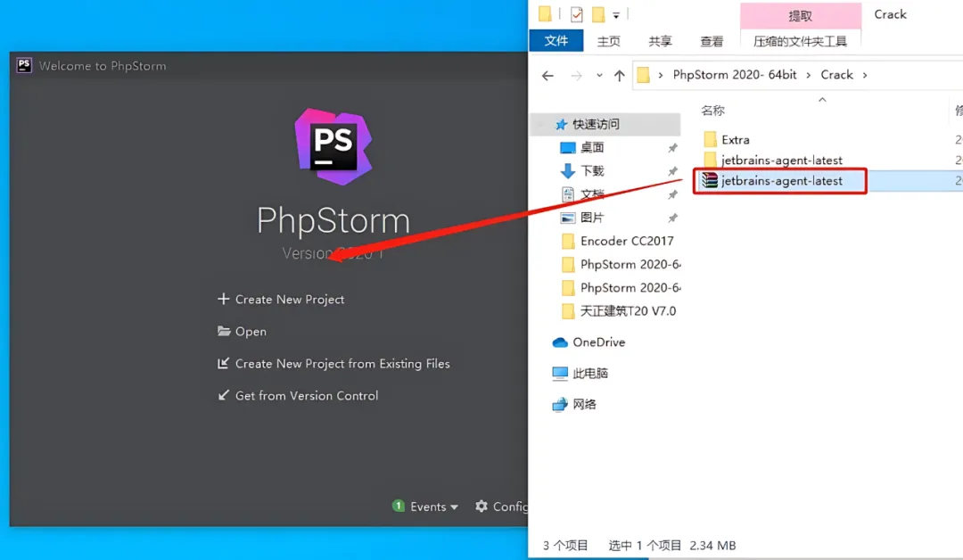Switch to the 共享 ribbon tab

tap(660, 41)
